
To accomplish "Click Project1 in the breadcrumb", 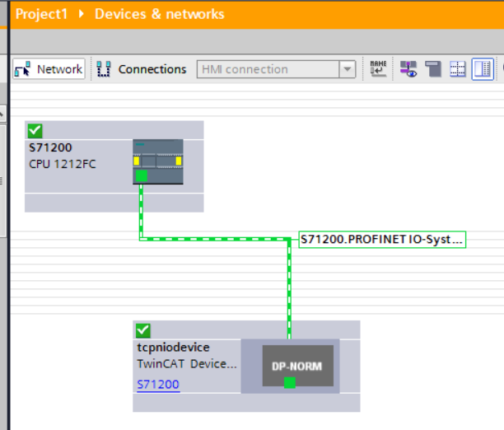I will 41,14.
